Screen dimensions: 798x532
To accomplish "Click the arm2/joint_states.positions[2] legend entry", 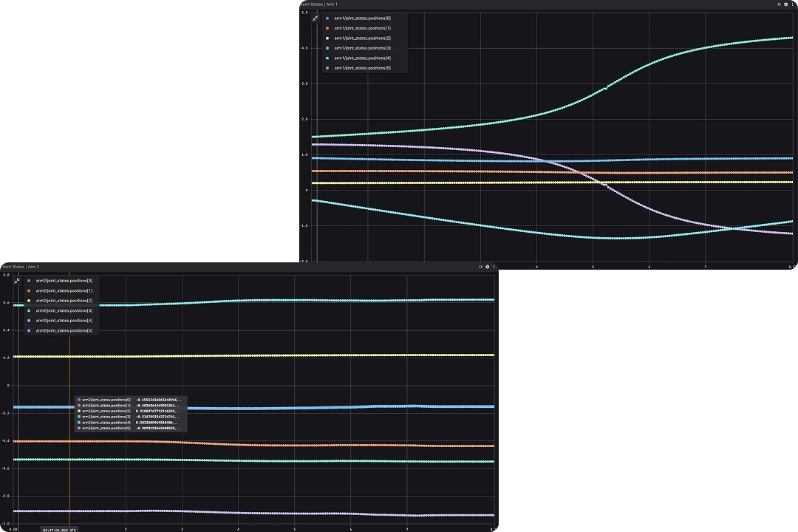I will tap(64, 301).
